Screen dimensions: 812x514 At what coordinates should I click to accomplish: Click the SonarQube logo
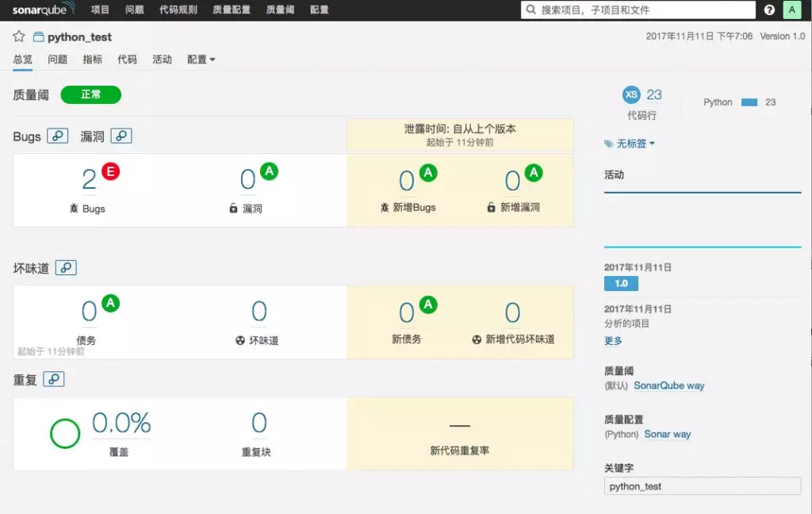(x=43, y=10)
